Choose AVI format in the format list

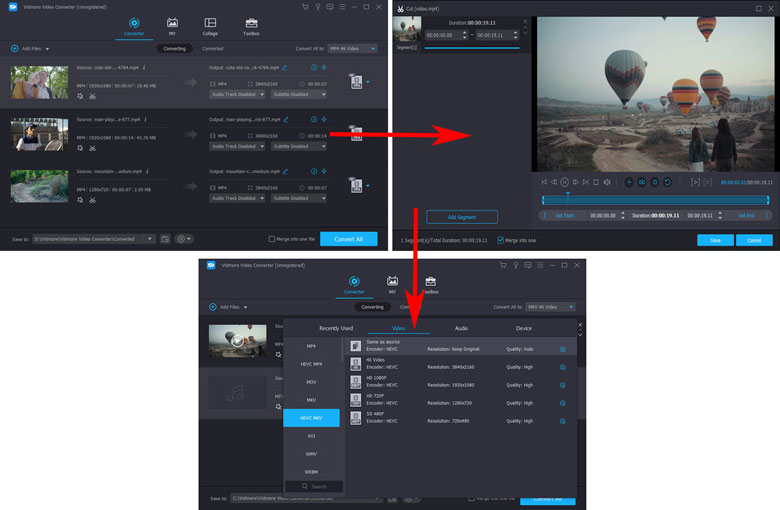coord(311,436)
